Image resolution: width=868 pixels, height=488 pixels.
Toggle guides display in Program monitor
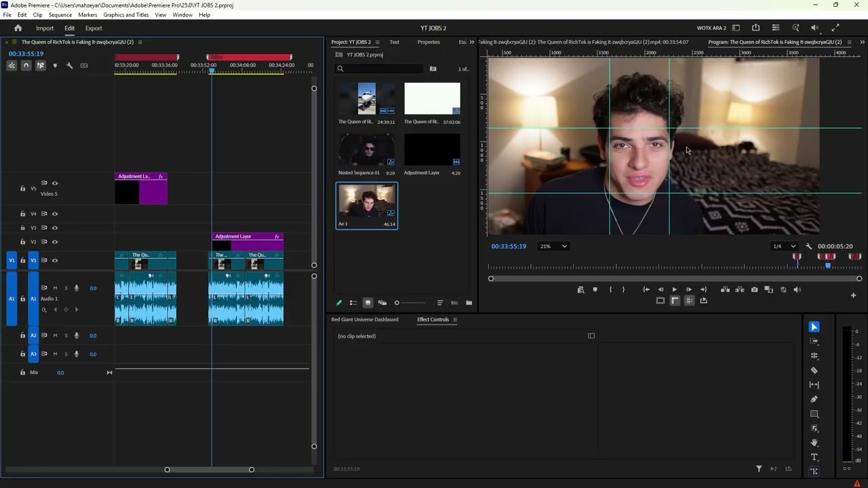click(689, 300)
